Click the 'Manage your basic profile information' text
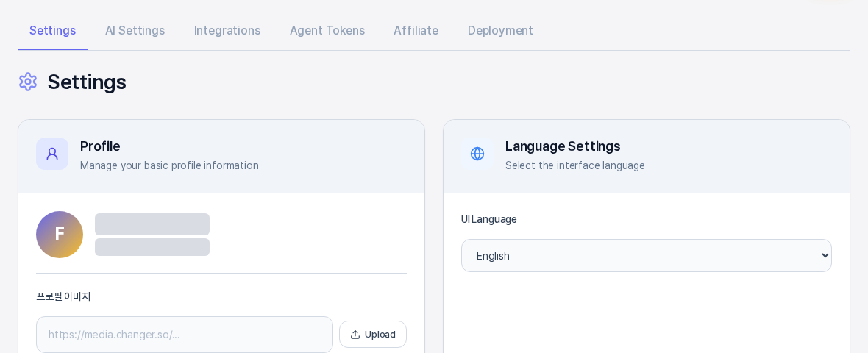This screenshot has width=868, height=353. (x=169, y=165)
